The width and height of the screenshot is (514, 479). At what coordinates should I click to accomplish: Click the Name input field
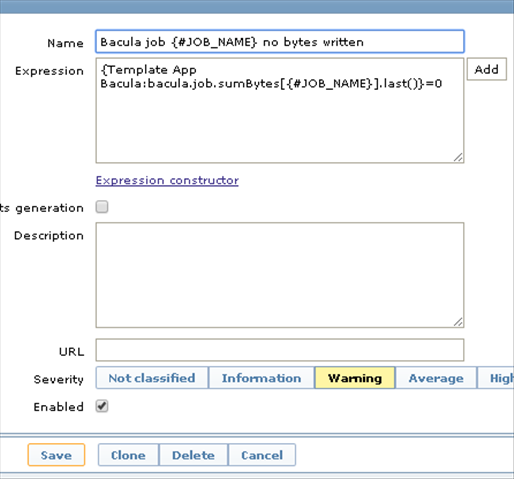280,42
